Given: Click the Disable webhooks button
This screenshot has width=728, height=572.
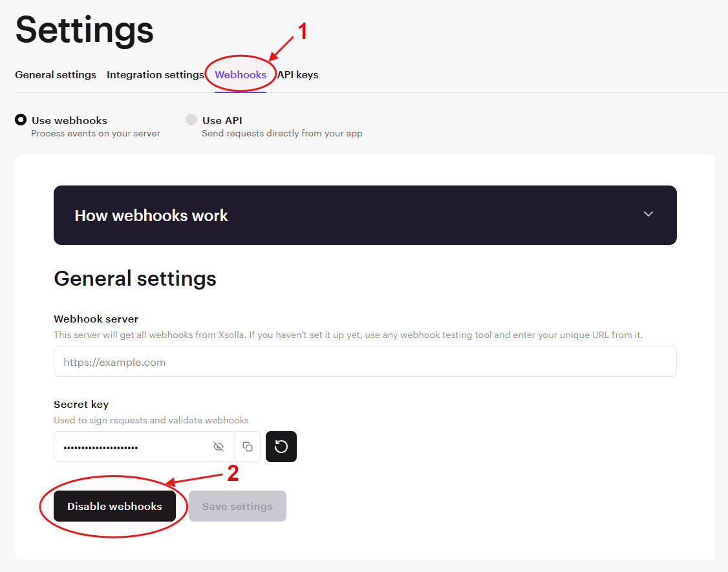Looking at the screenshot, I should coord(114,506).
